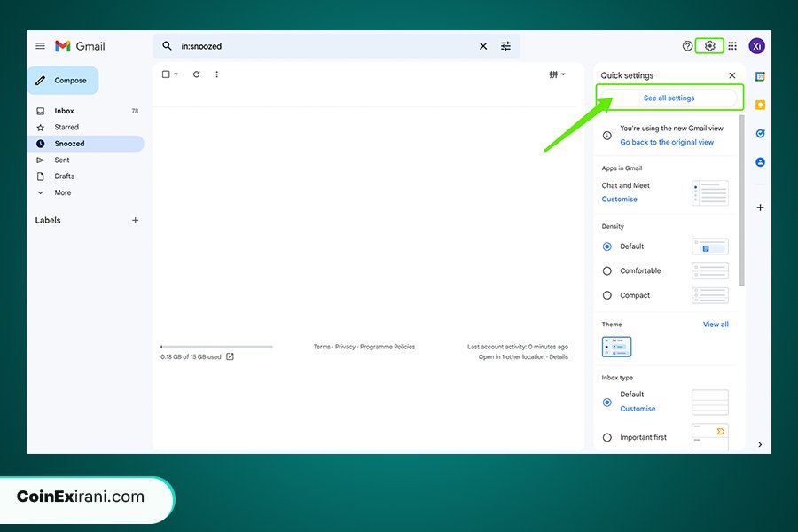
Task: Show search options filter icon
Action: (505, 46)
